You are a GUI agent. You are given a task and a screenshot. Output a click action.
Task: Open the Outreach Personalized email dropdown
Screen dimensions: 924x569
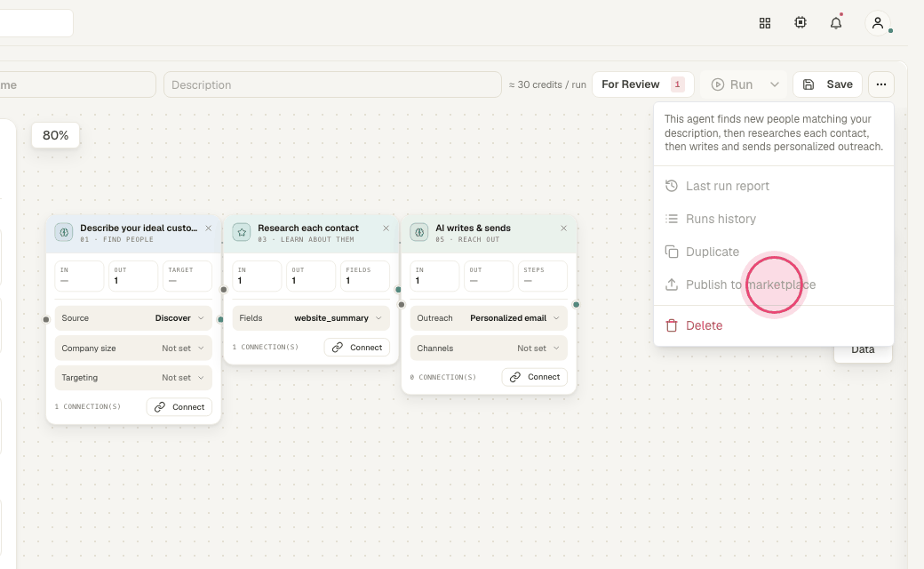point(489,317)
